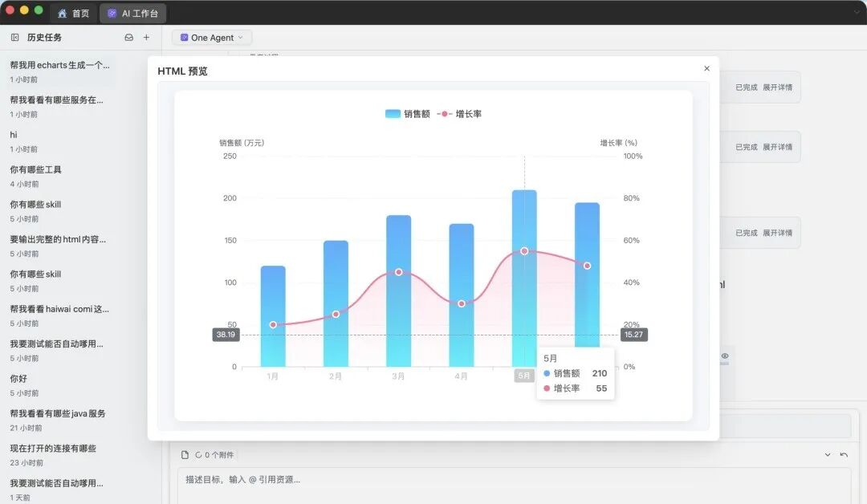Click the undo arrow icon near the input box

(844, 455)
